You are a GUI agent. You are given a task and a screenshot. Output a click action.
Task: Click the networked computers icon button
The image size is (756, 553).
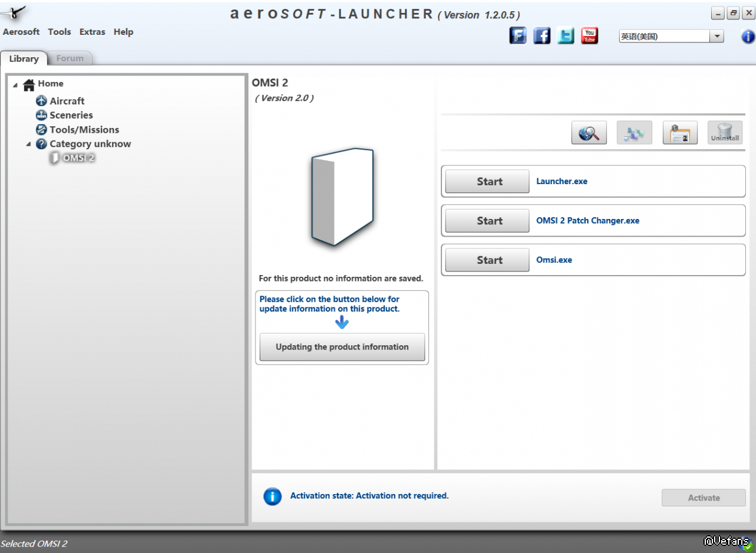point(634,133)
